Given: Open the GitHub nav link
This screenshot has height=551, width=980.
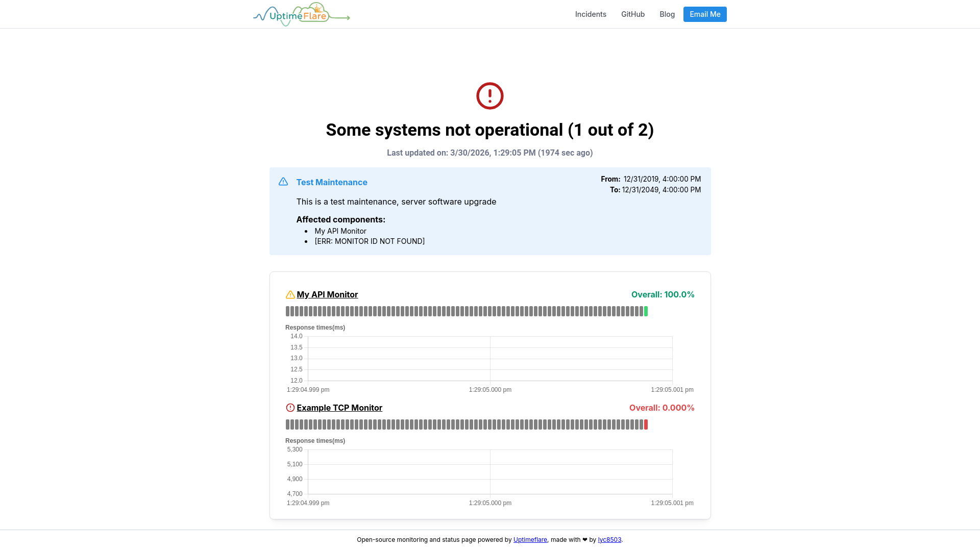Looking at the screenshot, I should pyautogui.click(x=633, y=14).
